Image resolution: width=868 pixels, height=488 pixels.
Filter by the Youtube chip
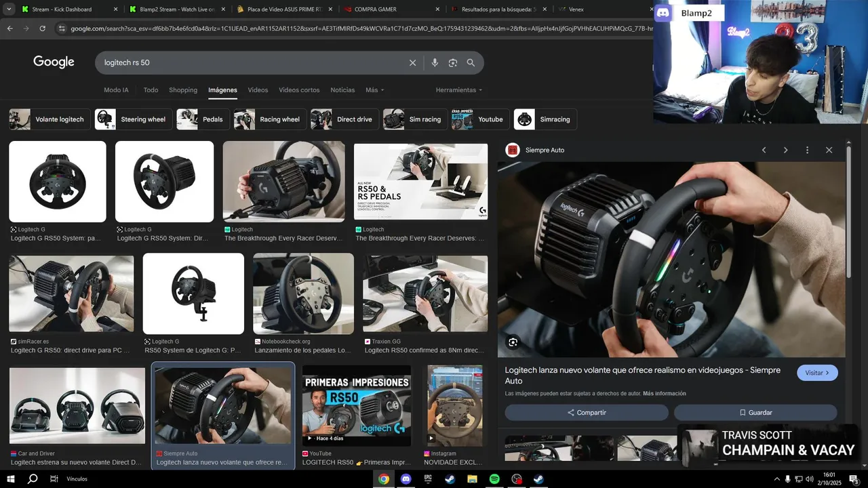tap(481, 119)
